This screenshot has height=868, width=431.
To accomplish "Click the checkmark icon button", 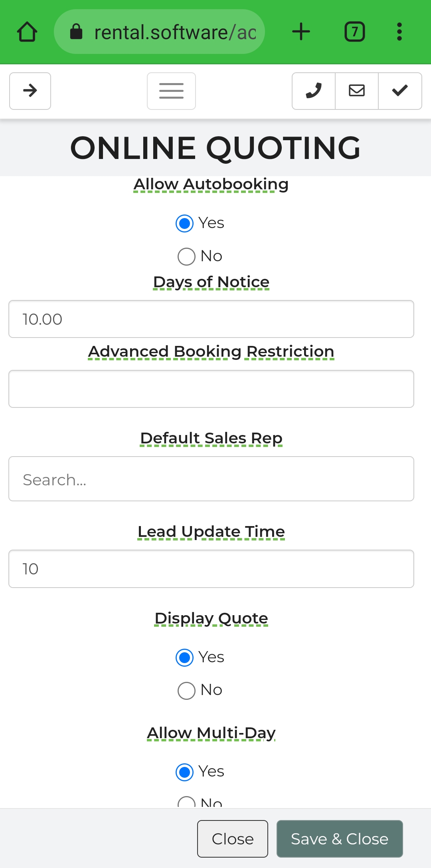I will coord(400,91).
